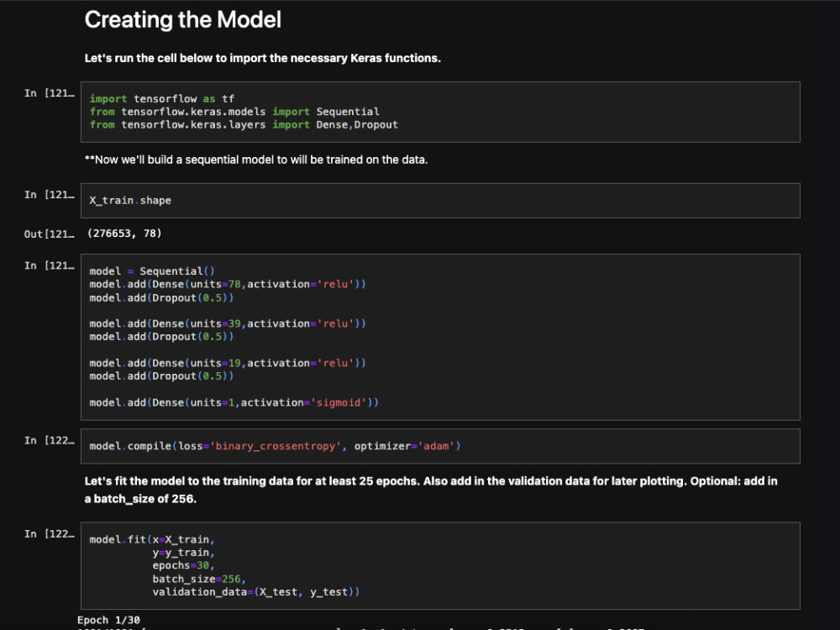The image size is (840, 630).
Task: Click the 'batch_size=256,' line
Action: (x=199, y=579)
